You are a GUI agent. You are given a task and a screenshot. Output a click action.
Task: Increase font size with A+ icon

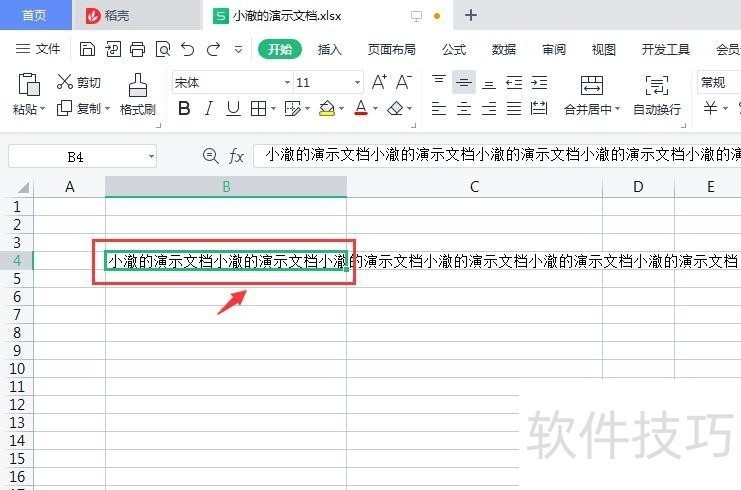(379, 82)
